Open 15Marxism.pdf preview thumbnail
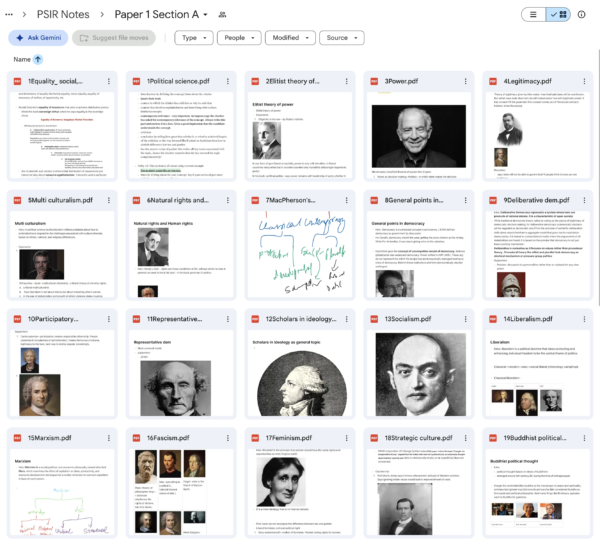600x544 pixels. (62, 492)
